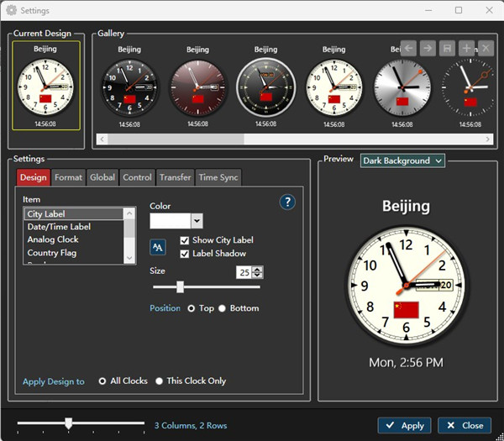This screenshot has height=441, width=504.
Task: Click the gallery save design icon
Action: point(448,49)
